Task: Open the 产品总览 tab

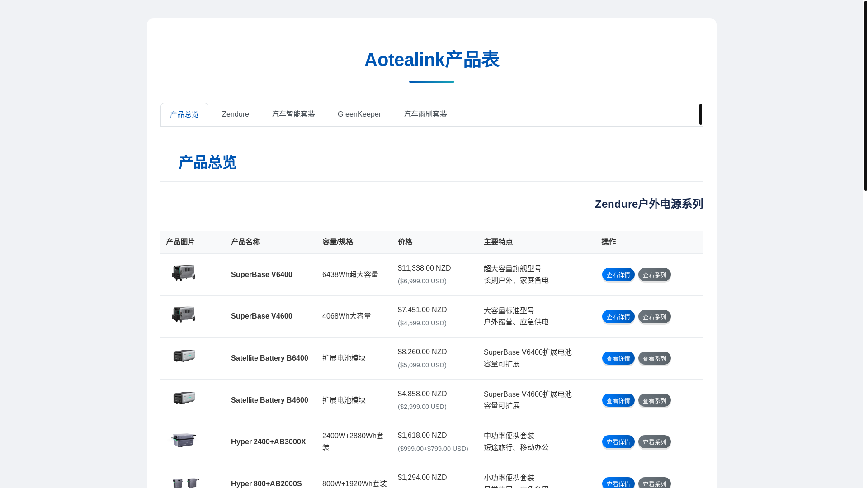Action: coord(184,114)
